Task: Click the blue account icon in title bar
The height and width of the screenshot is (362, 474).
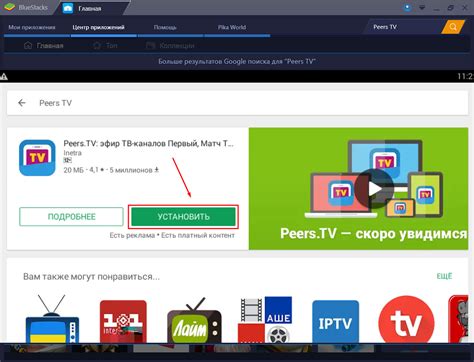Action: tap(407, 7)
